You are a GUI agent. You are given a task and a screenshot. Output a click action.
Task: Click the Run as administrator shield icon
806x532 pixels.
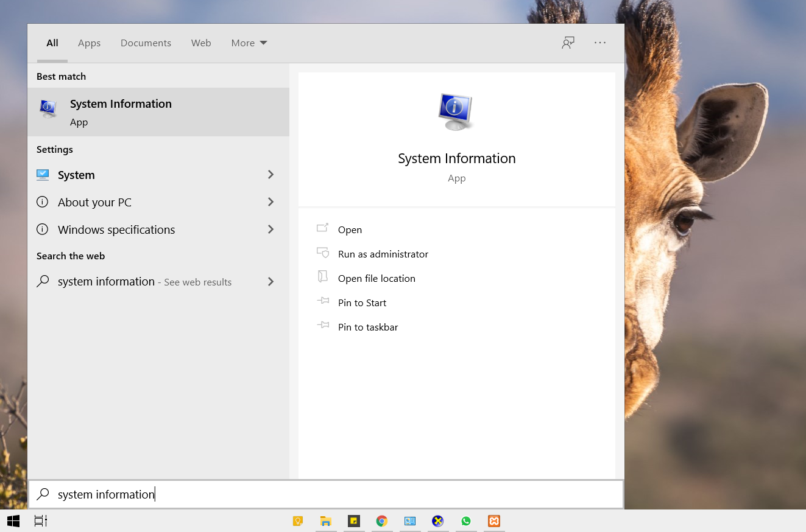pyautogui.click(x=322, y=253)
